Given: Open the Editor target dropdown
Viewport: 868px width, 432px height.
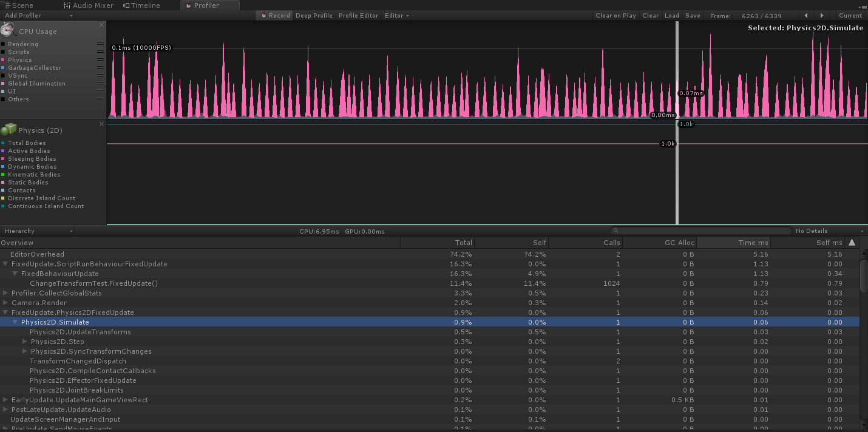Looking at the screenshot, I should (397, 15).
